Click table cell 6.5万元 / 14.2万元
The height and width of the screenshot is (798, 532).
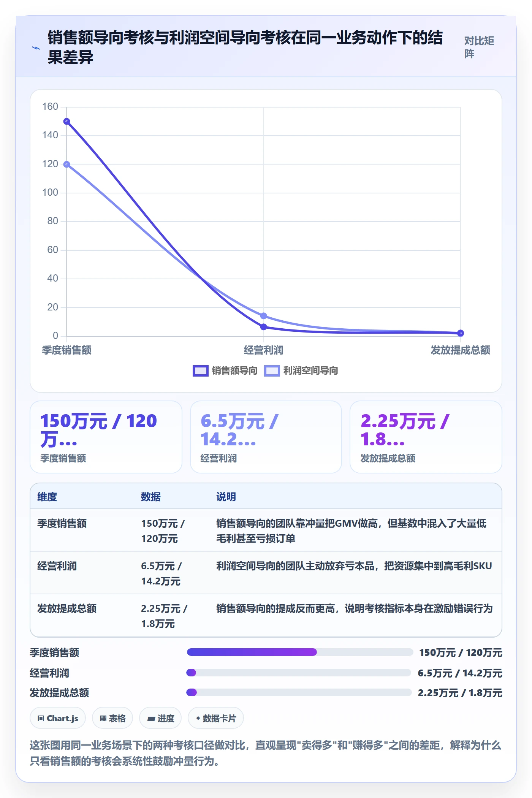pos(161,573)
